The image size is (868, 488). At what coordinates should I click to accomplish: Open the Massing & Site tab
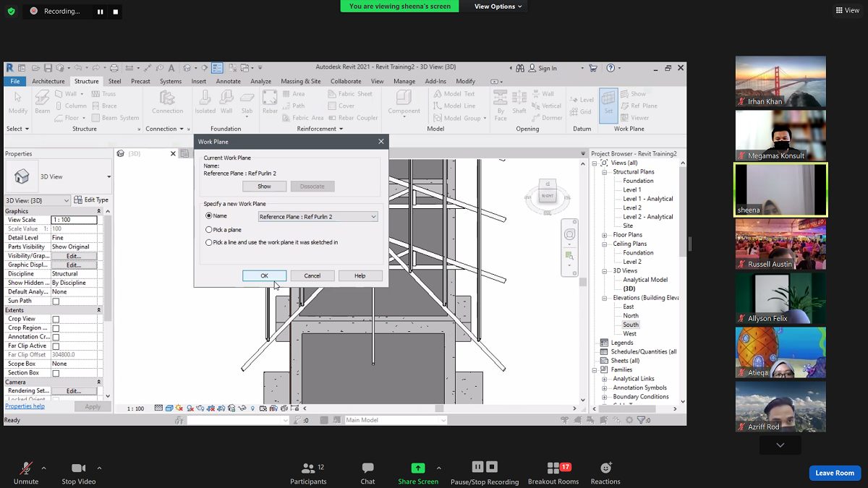tap(301, 82)
